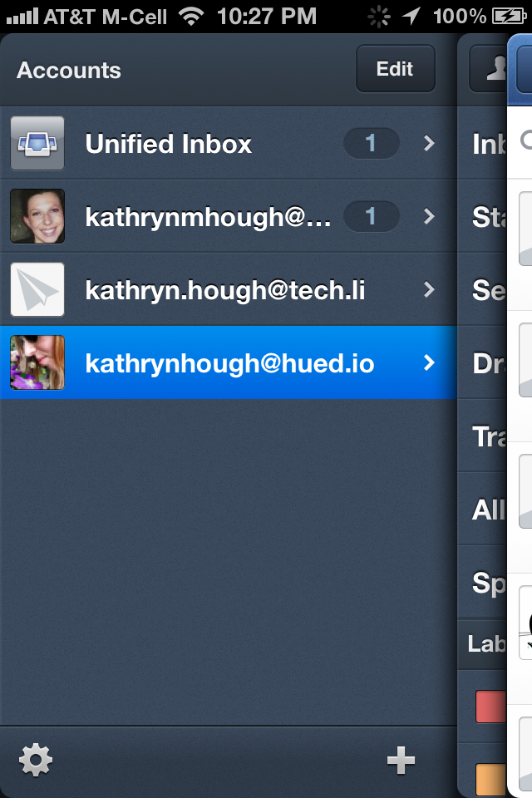This screenshot has width=532, height=798.
Task: Pick the orange label color swatch
Action: [x=490, y=780]
